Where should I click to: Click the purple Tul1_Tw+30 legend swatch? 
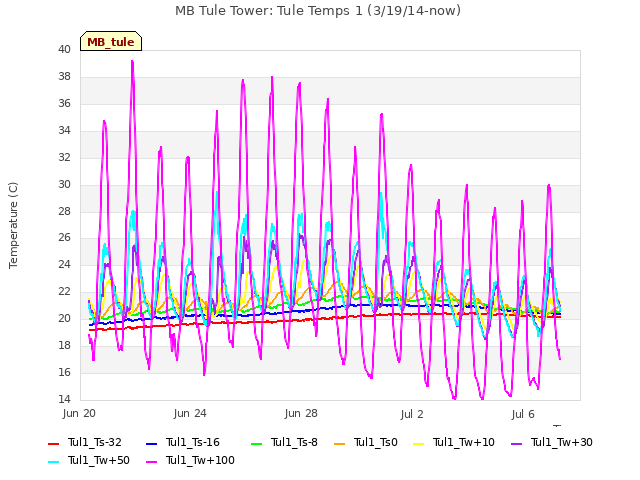click(516, 444)
